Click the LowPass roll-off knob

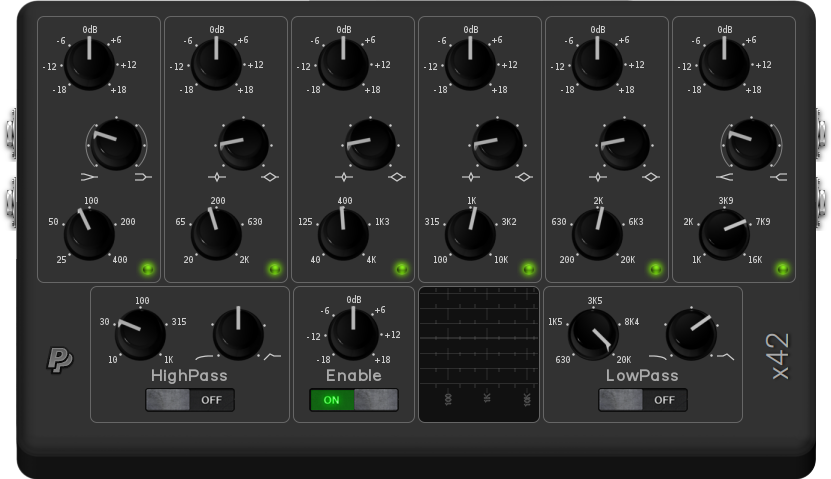[x=692, y=335]
